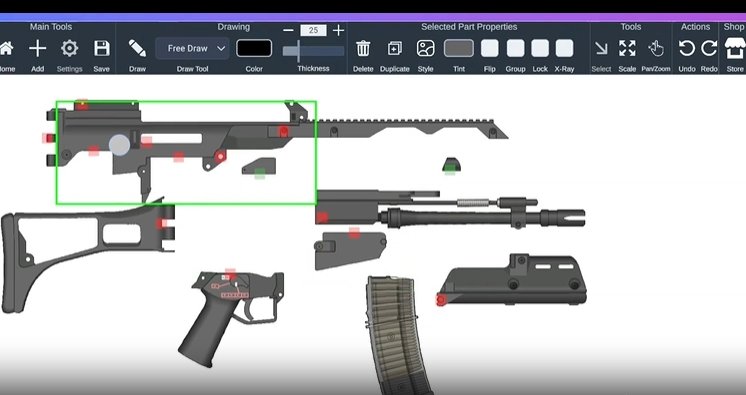Click the thickness value field showing 25
Screen dimensions: 746x395
[313, 30]
